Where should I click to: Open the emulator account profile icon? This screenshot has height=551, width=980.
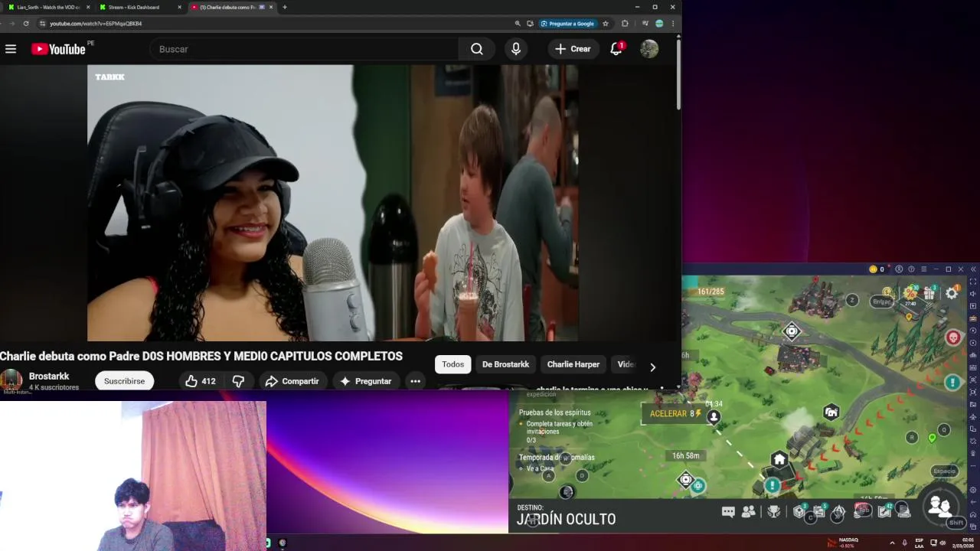pos(899,269)
